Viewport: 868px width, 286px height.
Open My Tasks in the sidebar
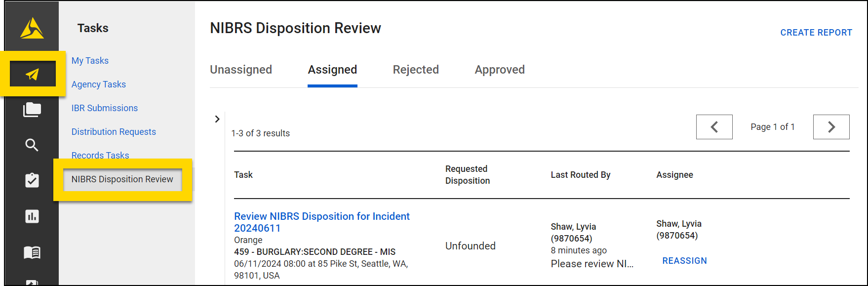[90, 61]
